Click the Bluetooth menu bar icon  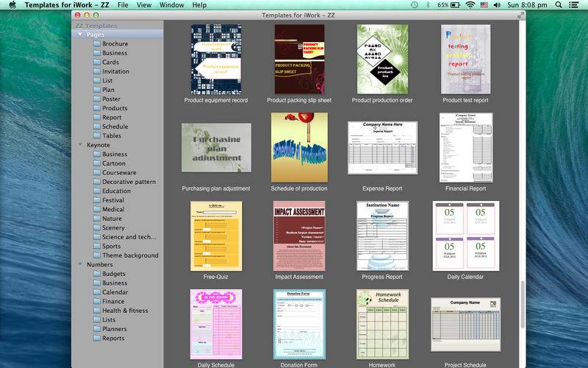(428, 5)
